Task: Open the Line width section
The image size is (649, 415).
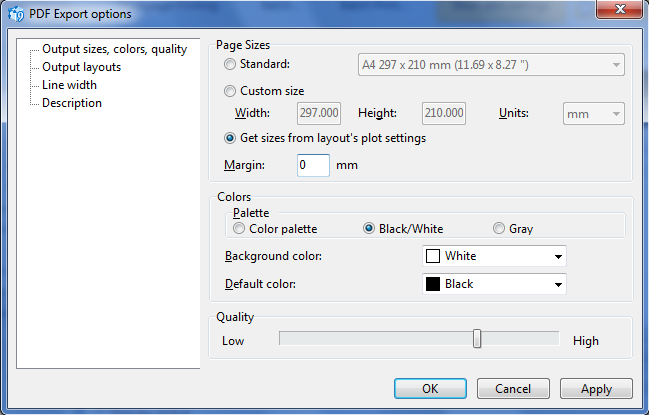Action: coord(70,85)
